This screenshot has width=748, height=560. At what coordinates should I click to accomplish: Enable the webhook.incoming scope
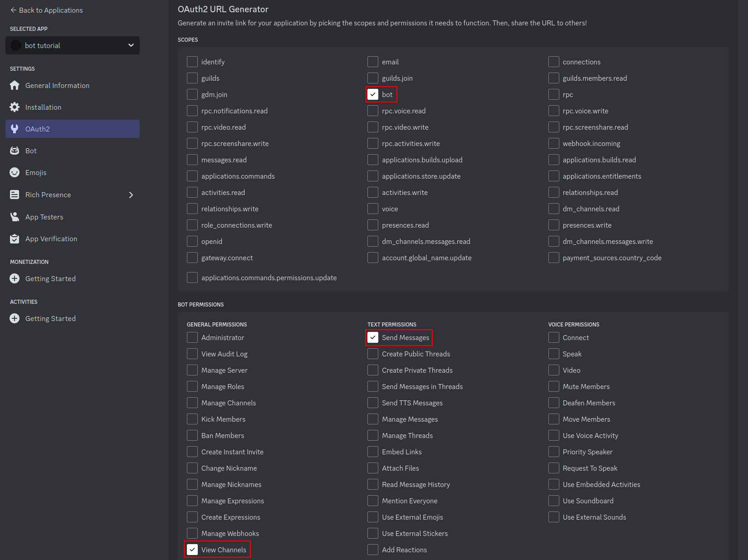pyautogui.click(x=554, y=143)
